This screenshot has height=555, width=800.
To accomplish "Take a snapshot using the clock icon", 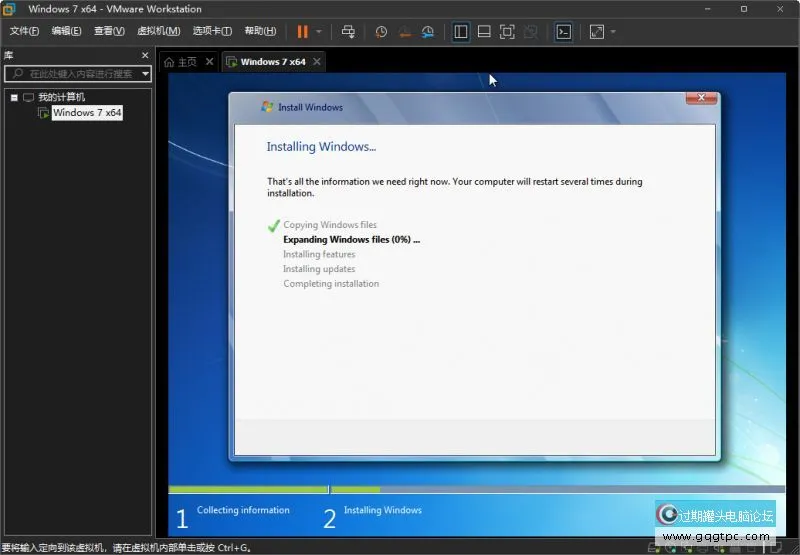I will tap(381, 32).
